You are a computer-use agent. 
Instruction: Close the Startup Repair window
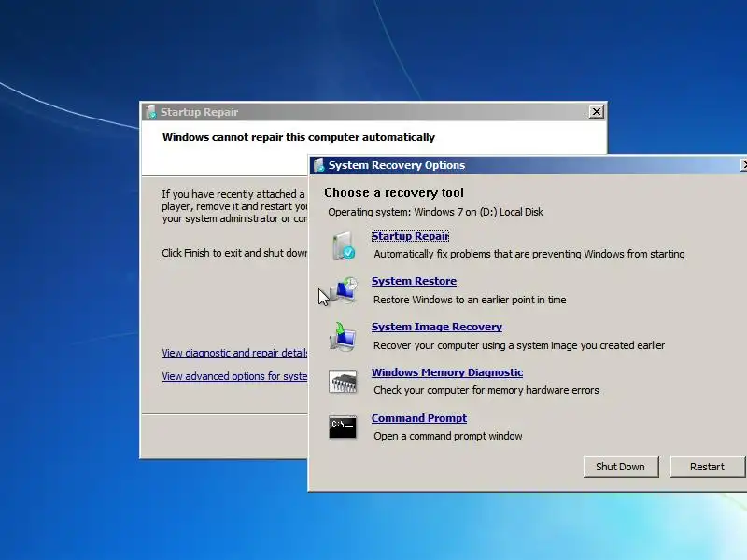click(596, 112)
